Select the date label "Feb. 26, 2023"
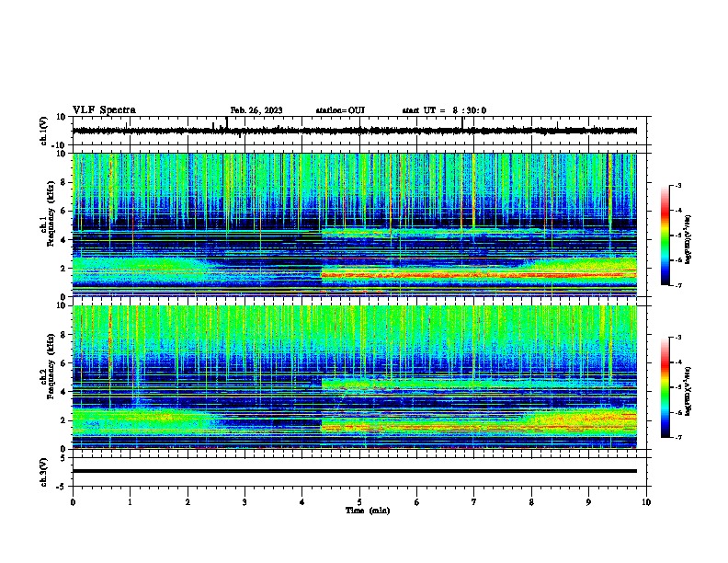Screen dimensions: 728x563 pos(256,110)
